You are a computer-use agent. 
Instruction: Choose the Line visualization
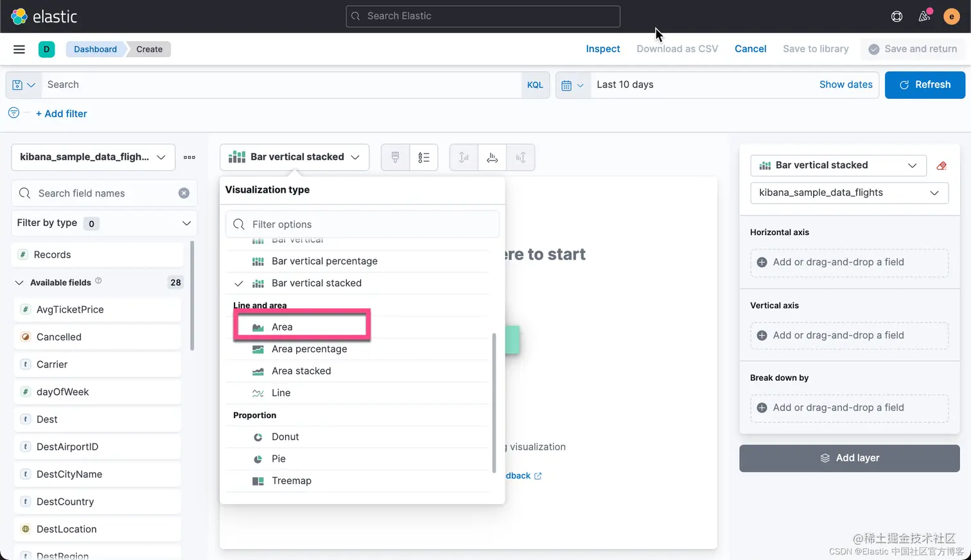coord(357,392)
